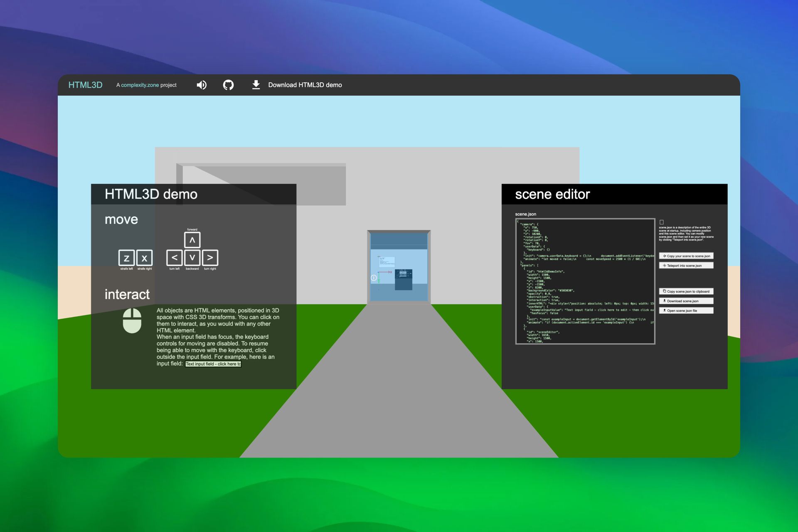Click Copy your scene to scene.json

pos(686,256)
